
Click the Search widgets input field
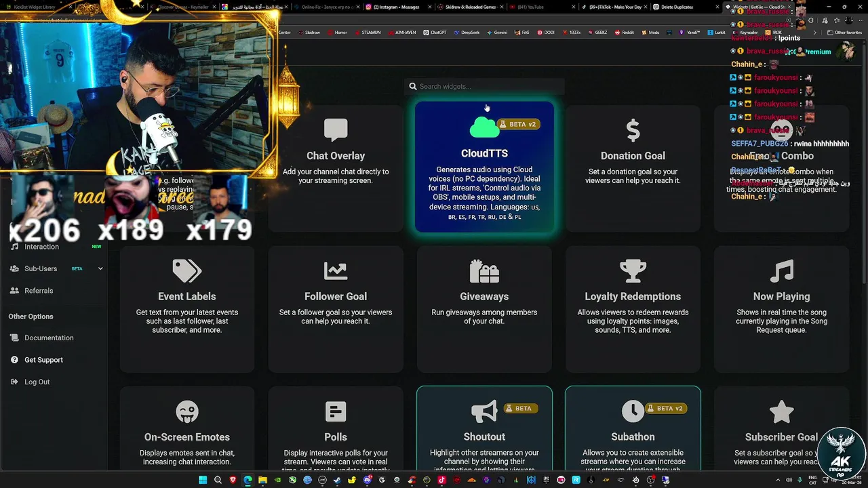485,86
